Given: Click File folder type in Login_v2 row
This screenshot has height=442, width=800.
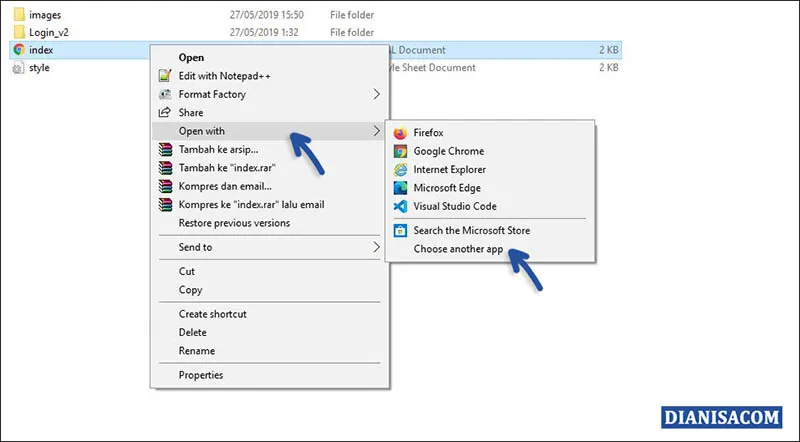Looking at the screenshot, I should click(x=352, y=32).
